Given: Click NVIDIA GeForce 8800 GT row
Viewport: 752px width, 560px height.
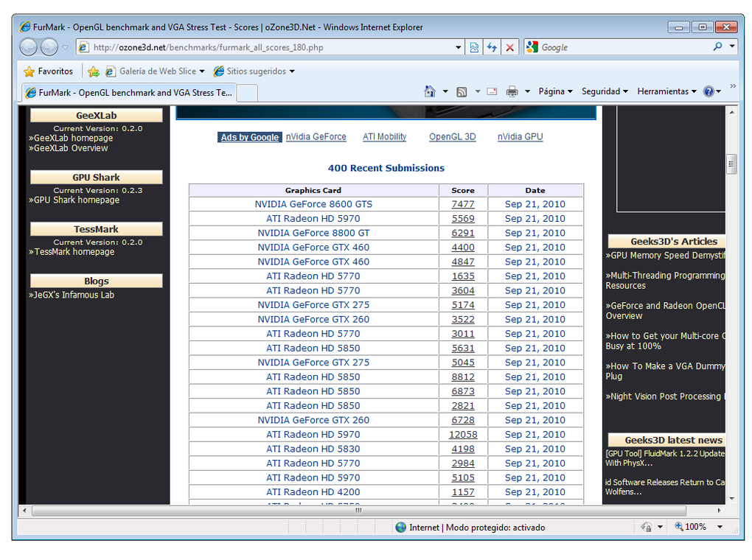Looking at the screenshot, I should coord(386,233).
